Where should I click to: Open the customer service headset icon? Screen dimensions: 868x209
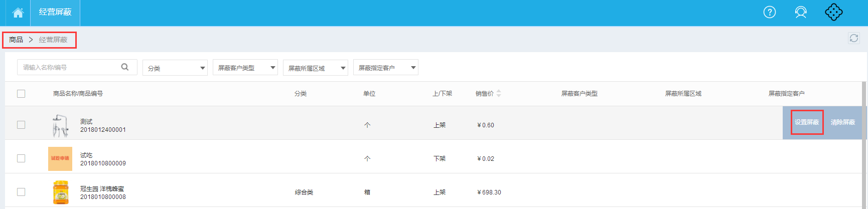point(801,12)
